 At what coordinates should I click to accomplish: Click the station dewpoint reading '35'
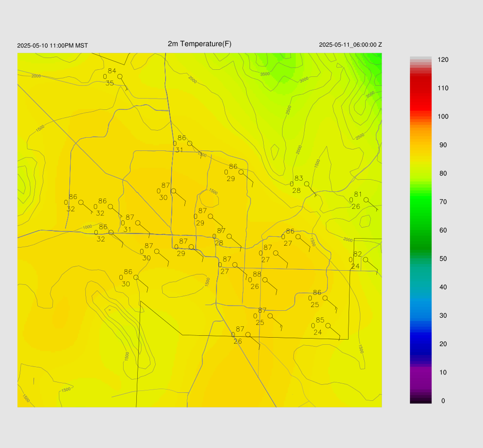[x=109, y=83]
